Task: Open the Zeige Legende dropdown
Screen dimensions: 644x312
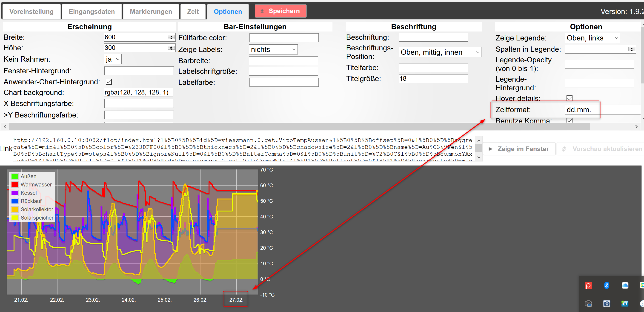Action: click(592, 38)
